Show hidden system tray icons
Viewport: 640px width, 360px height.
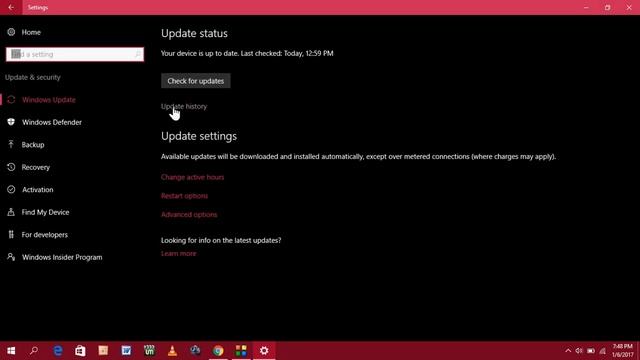pyautogui.click(x=568, y=351)
